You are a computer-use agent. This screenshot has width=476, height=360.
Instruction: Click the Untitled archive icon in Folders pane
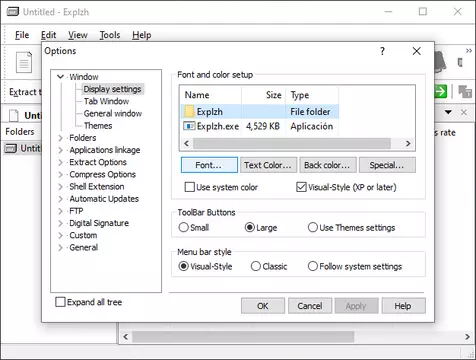(x=11, y=148)
